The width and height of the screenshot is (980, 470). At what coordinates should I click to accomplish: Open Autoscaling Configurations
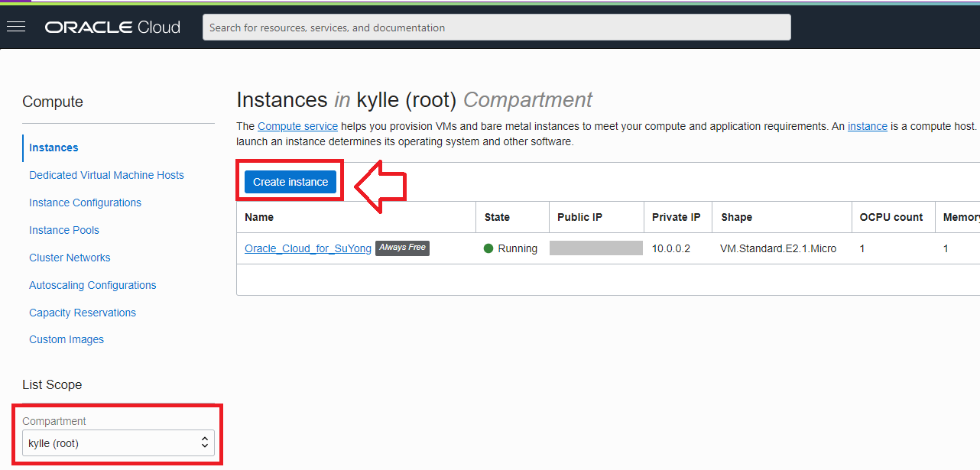(x=92, y=285)
